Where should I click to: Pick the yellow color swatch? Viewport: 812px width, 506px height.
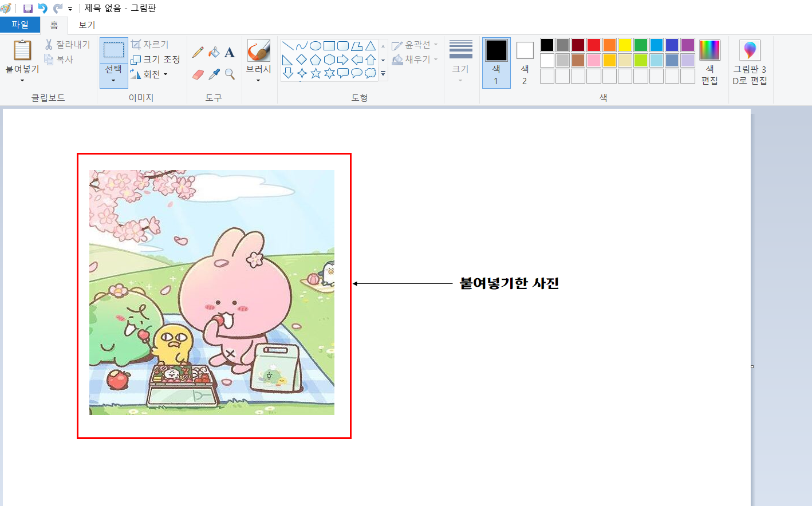tap(625, 45)
